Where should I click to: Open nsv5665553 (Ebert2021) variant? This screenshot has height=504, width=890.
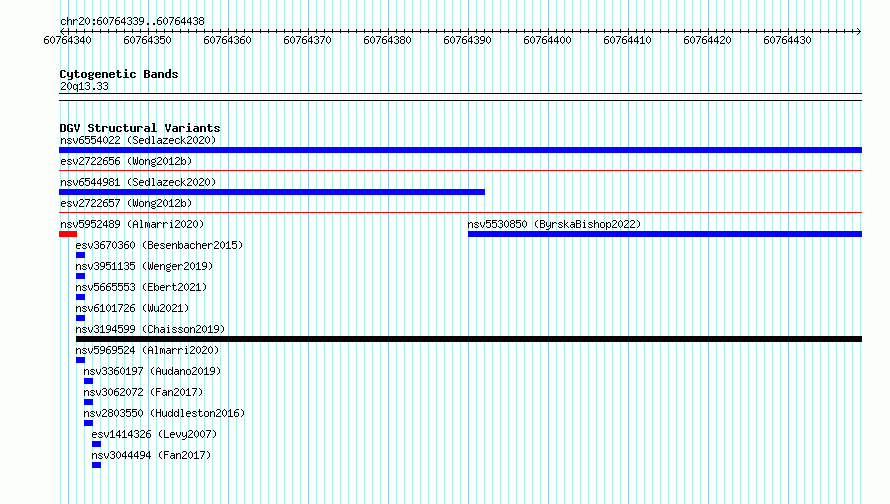pyautogui.click(x=141, y=287)
